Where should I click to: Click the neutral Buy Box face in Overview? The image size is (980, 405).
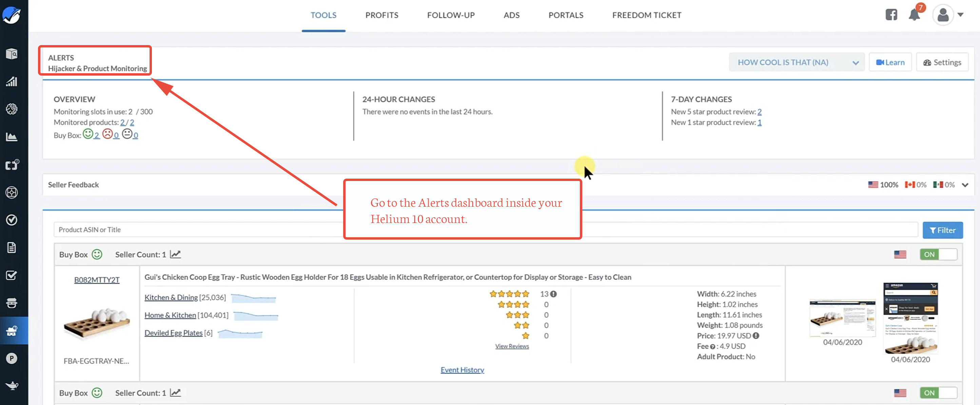pos(127,134)
